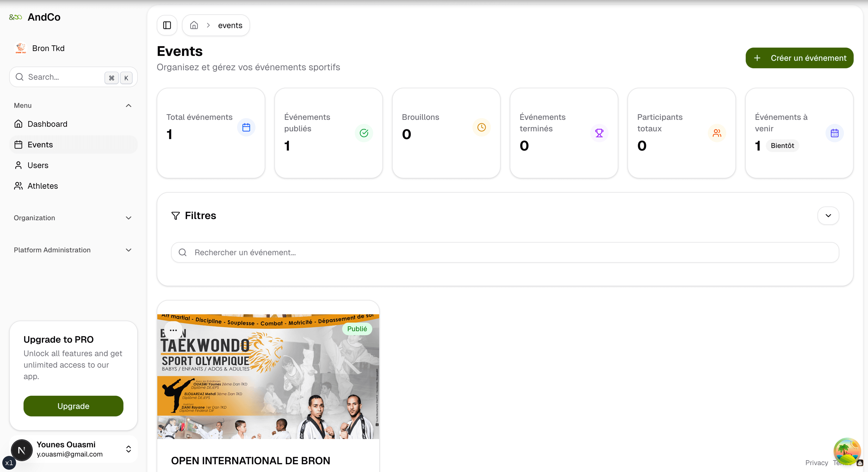Image resolution: width=868 pixels, height=472 pixels.
Task: Open the Athletes section
Action: (42, 186)
